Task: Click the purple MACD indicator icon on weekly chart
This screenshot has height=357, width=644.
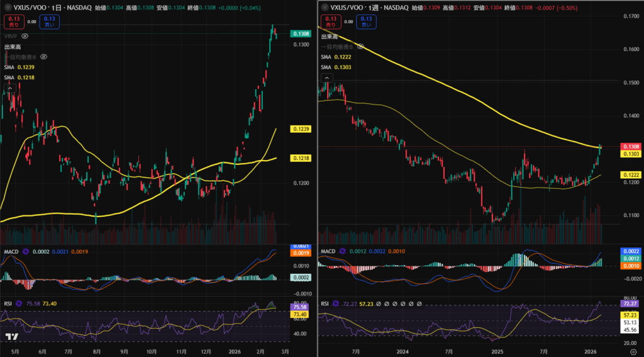Action: pos(344,252)
